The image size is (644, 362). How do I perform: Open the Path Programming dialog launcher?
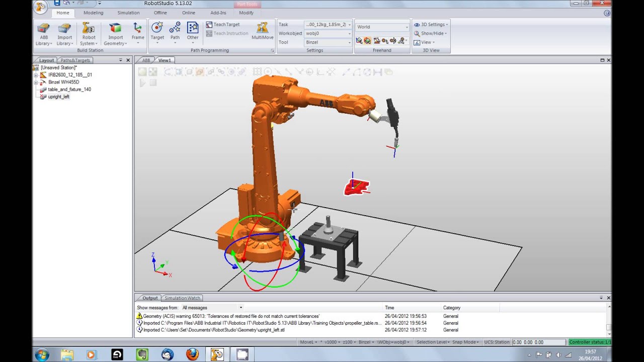[x=272, y=51]
